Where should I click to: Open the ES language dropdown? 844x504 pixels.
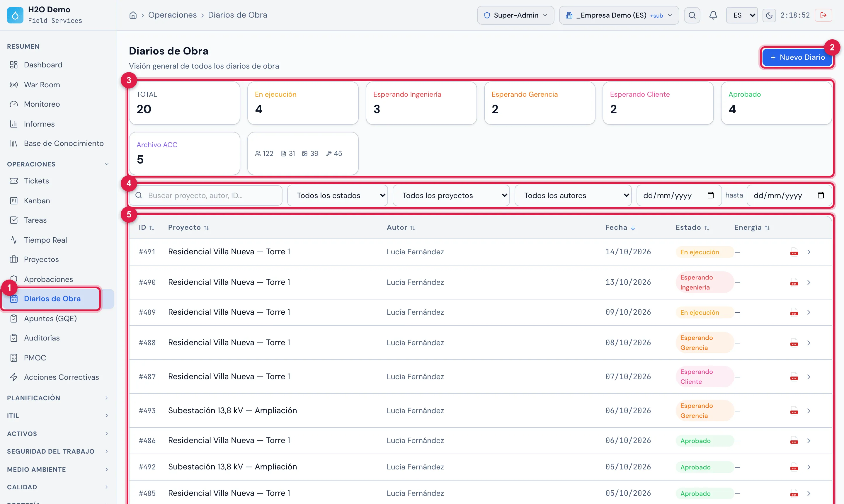[741, 15]
